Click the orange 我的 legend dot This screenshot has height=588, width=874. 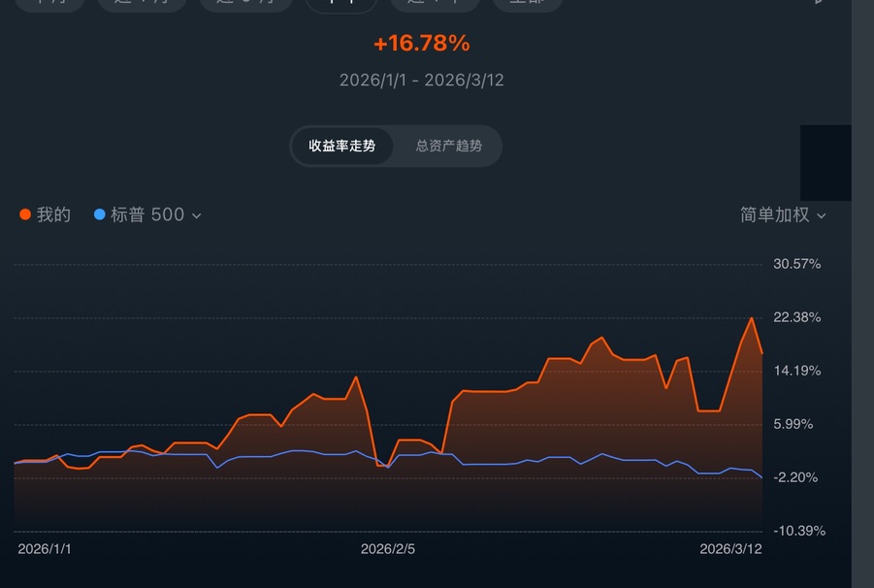(25, 215)
